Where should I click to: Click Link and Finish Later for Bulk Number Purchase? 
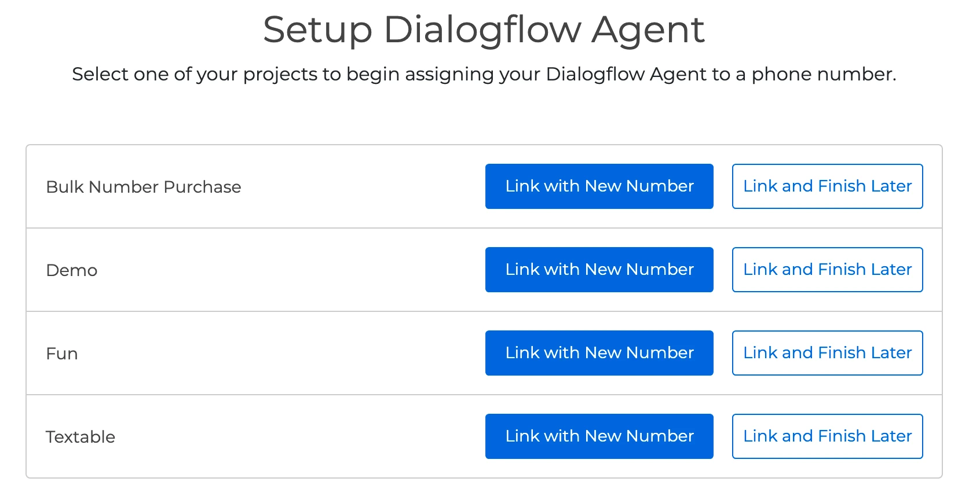tap(827, 186)
